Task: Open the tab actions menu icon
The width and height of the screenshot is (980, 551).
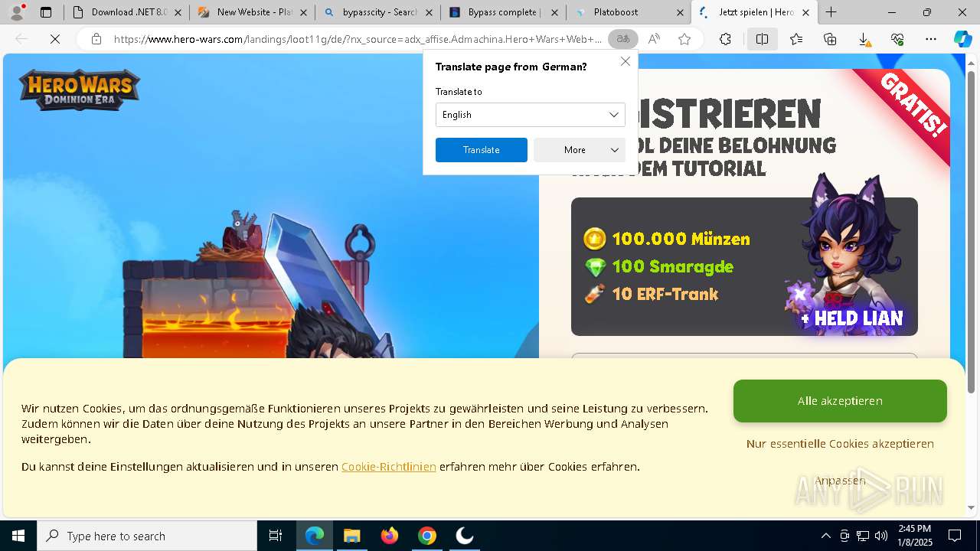Action: coord(46,12)
